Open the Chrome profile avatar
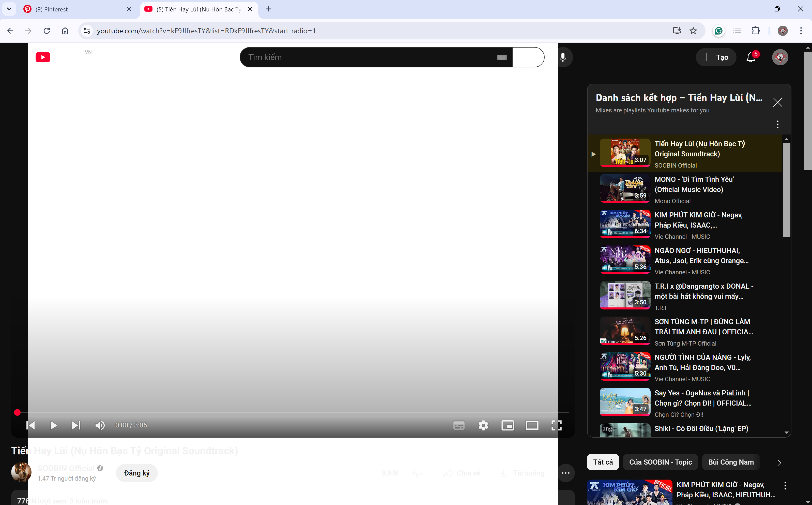This screenshot has height=505, width=812. [783, 31]
